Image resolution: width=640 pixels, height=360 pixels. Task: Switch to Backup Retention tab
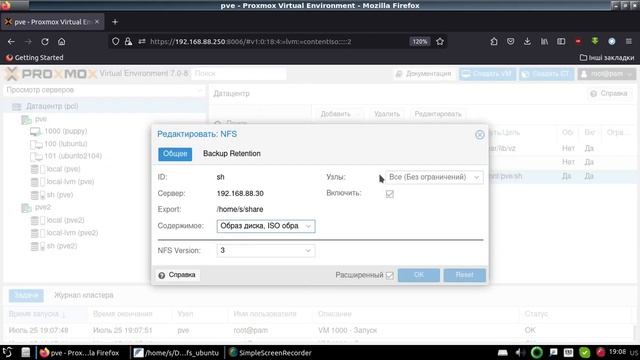(x=232, y=153)
